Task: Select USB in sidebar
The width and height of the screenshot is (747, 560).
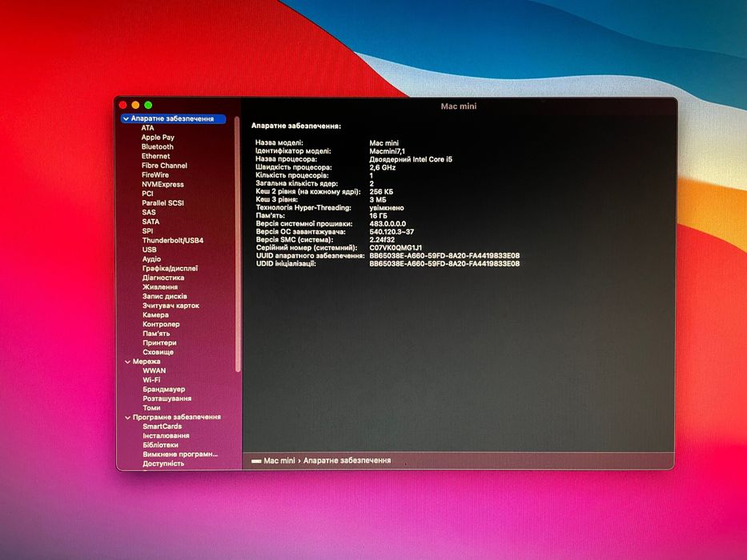Action: click(x=149, y=250)
